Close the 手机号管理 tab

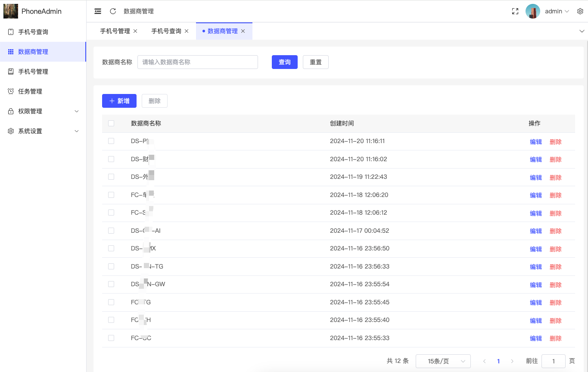(x=135, y=31)
